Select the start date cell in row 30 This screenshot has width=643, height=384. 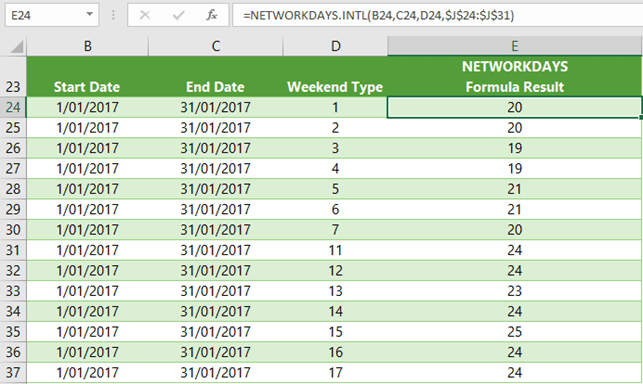(87, 229)
